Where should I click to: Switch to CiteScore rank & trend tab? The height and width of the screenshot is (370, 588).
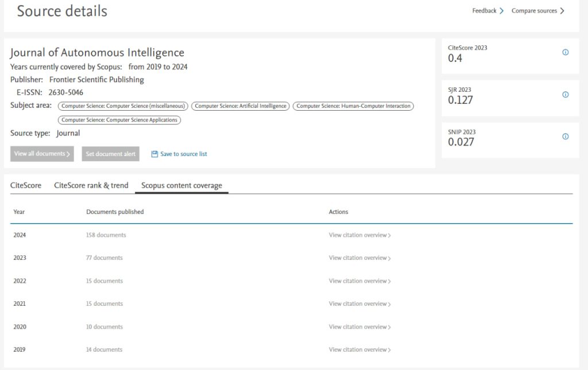(91, 185)
